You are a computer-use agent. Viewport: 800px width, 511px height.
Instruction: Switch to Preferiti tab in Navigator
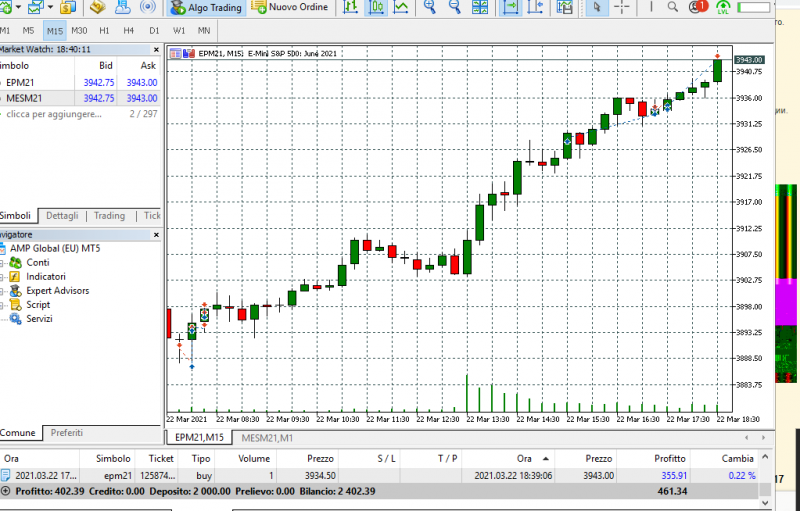click(66, 432)
